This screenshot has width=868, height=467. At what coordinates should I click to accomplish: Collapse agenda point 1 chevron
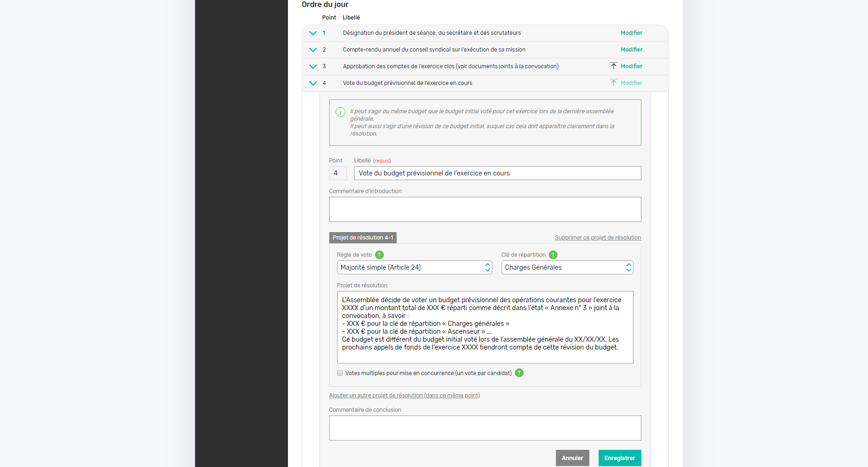click(313, 33)
